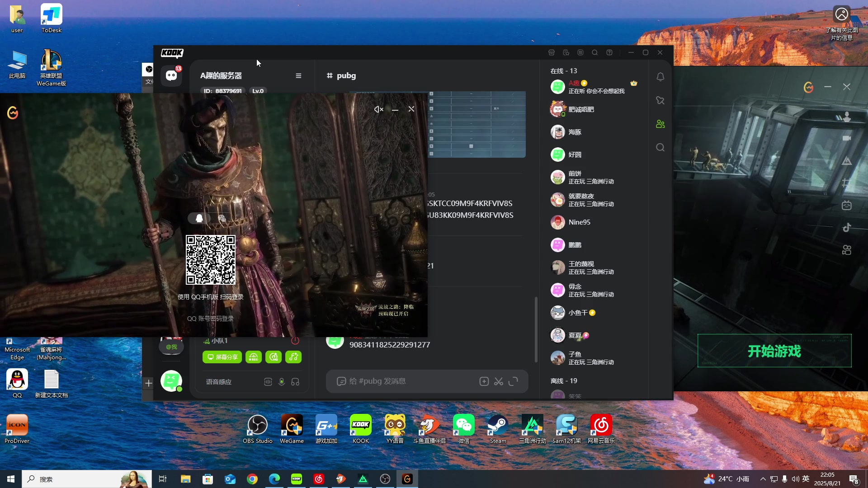Image resolution: width=868 pixels, height=488 pixels.
Task: Toggle HQ audio quality button
Action: 274,357
